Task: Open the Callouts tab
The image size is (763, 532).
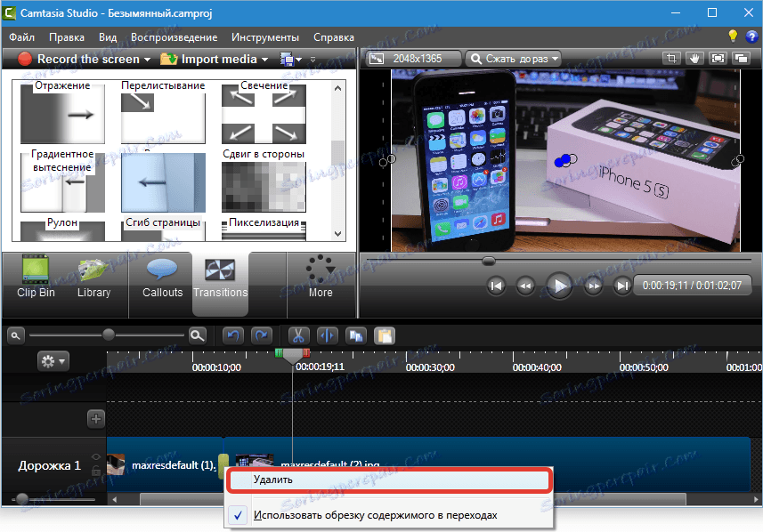Action: (x=162, y=278)
